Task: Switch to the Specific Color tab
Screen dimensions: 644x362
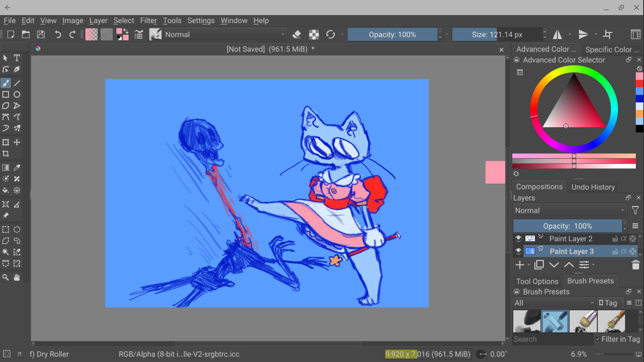Action: point(612,50)
